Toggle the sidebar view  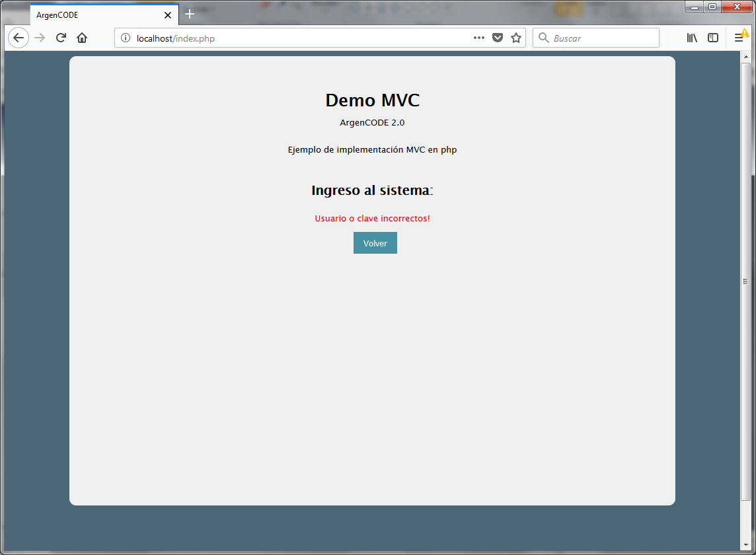713,38
